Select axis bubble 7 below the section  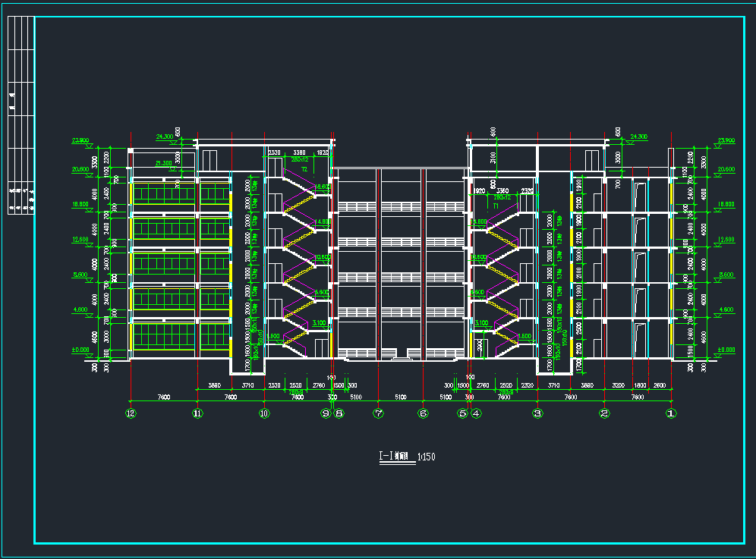378,413
